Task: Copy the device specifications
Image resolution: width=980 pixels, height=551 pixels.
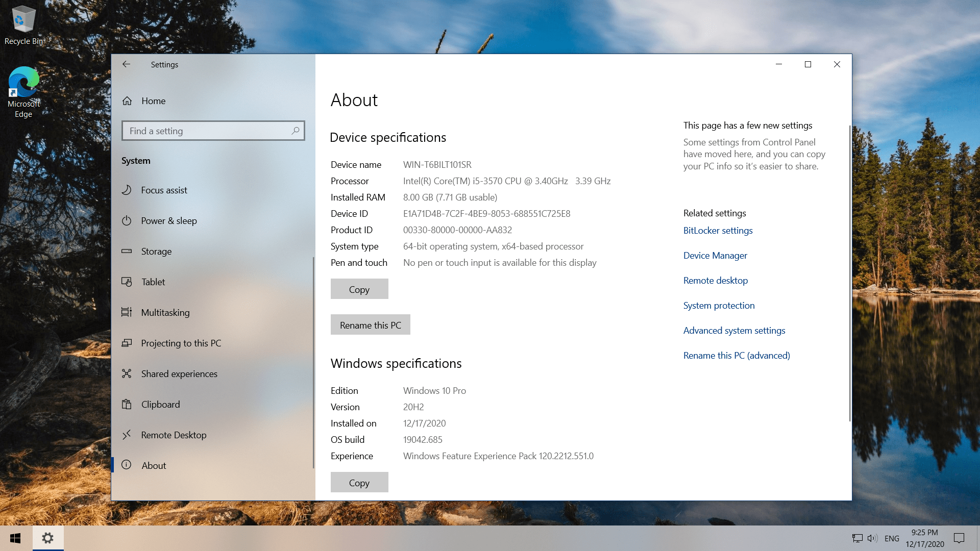Action: click(x=359, y=289)
